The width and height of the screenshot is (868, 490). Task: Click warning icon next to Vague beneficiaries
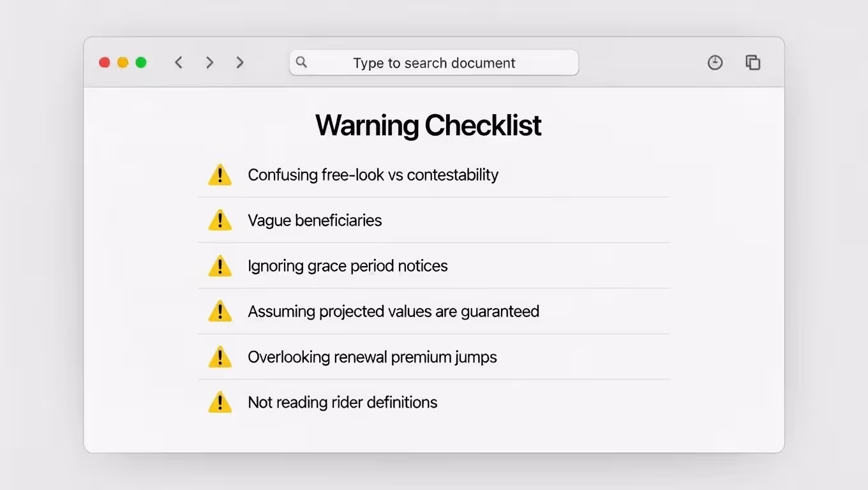(220, 221)
